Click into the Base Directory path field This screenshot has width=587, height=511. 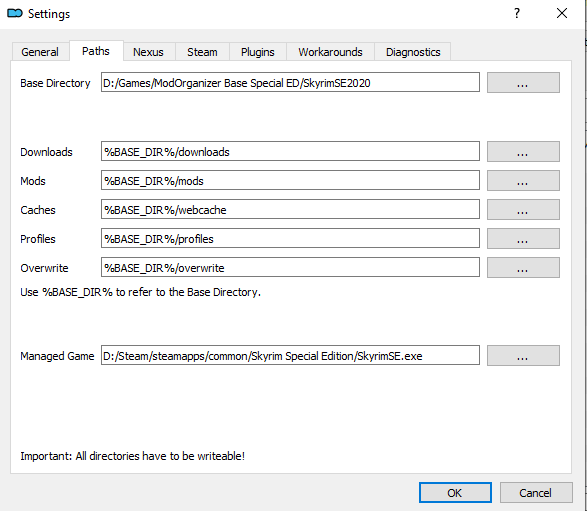[x=290, y=82]
